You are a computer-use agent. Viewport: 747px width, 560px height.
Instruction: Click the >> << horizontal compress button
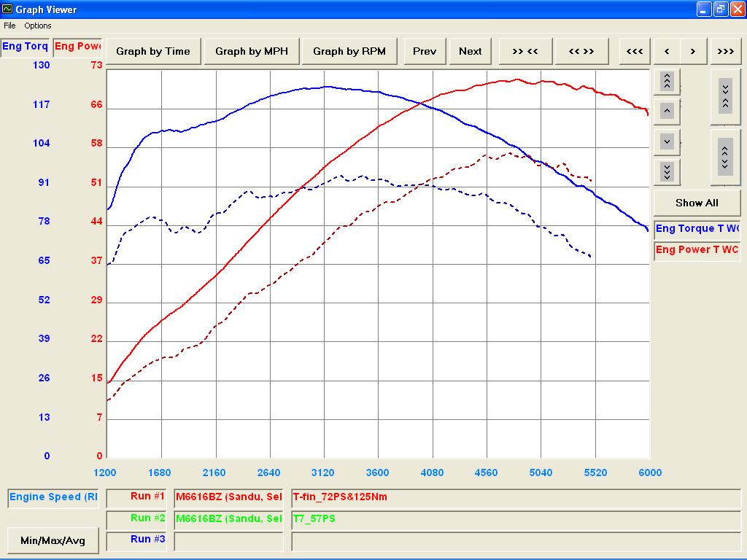[525, 51]
